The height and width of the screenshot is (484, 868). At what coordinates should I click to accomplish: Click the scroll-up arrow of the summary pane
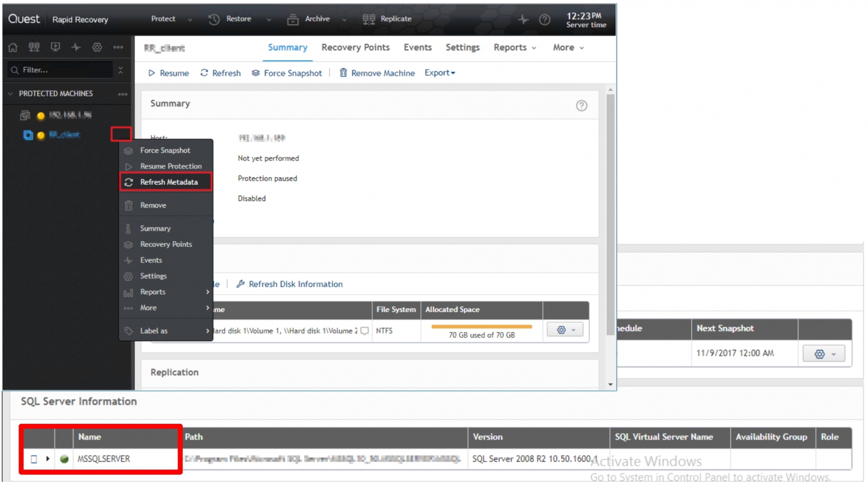610,90
